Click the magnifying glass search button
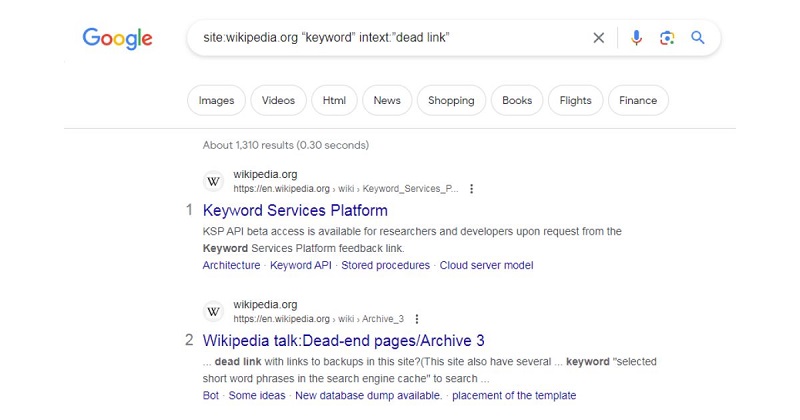The image size is (800, 420). pos(698,37)
